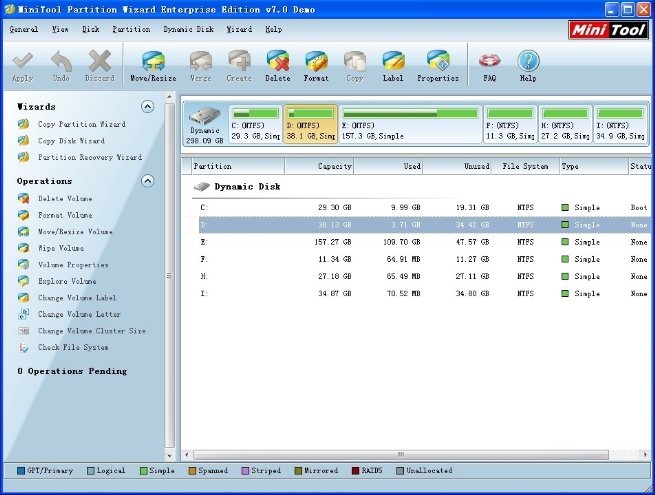Image resolution: width=655 pixels, height=495 pixels.
Task: Click the green Simple legend swatch
Action: [x=144, y=471]
